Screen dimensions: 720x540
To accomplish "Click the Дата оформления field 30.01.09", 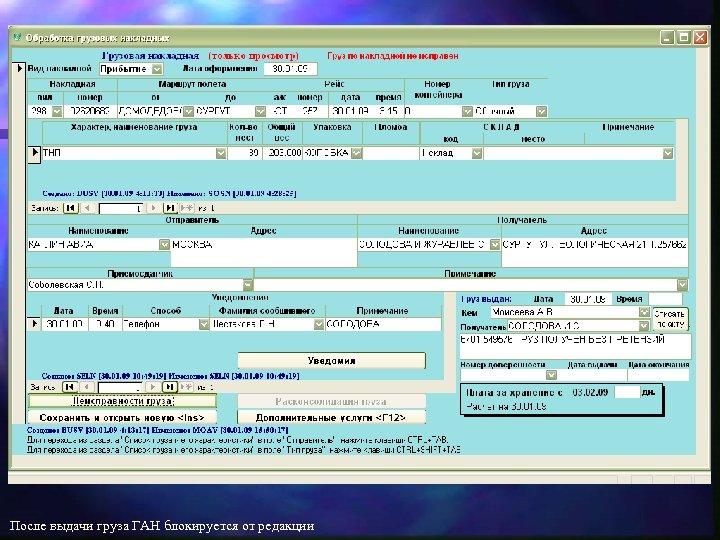I will pos(290,69).
